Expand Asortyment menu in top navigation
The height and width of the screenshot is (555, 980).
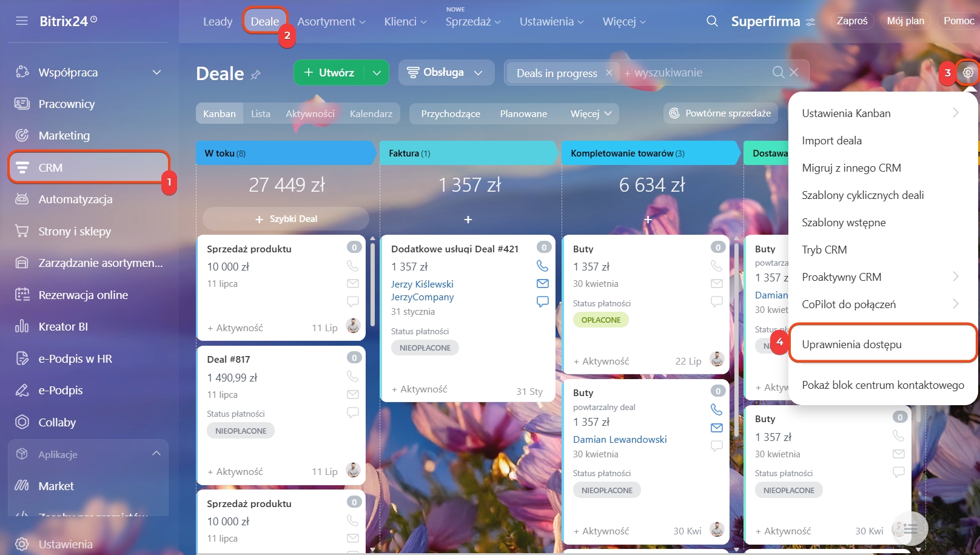coord(331,22)
